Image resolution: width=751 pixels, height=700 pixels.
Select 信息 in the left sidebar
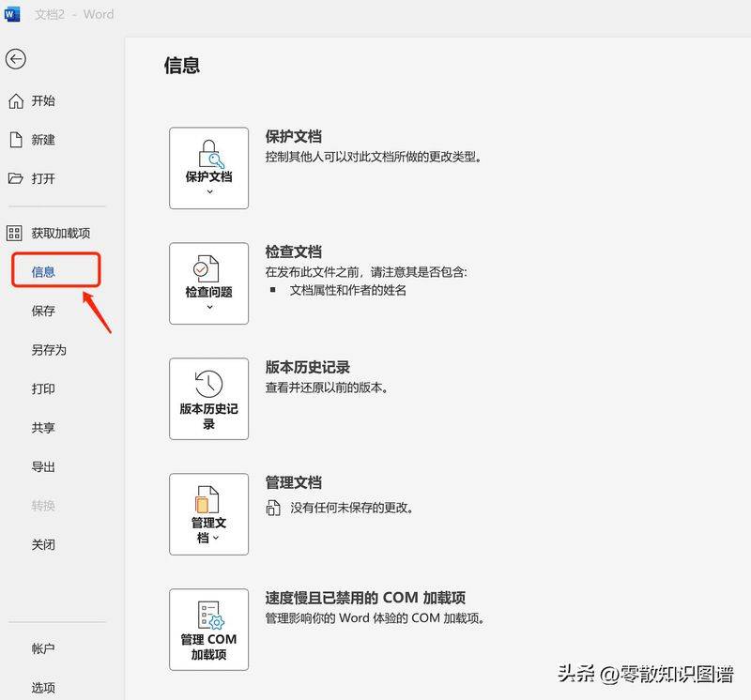click(x=44, y=272)
